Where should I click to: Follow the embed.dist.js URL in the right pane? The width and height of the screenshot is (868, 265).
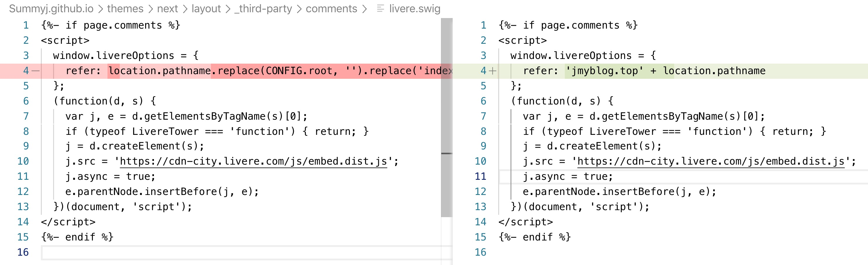[711, 161]
